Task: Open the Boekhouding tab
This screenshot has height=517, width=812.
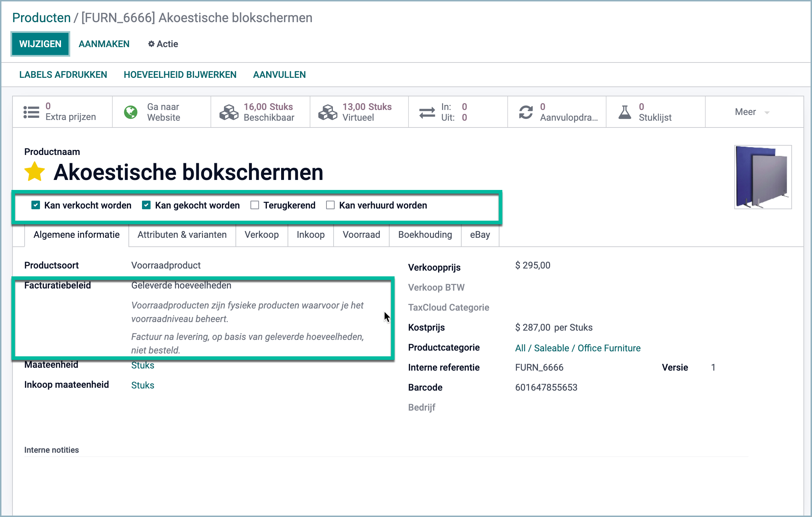Action: 425,235
